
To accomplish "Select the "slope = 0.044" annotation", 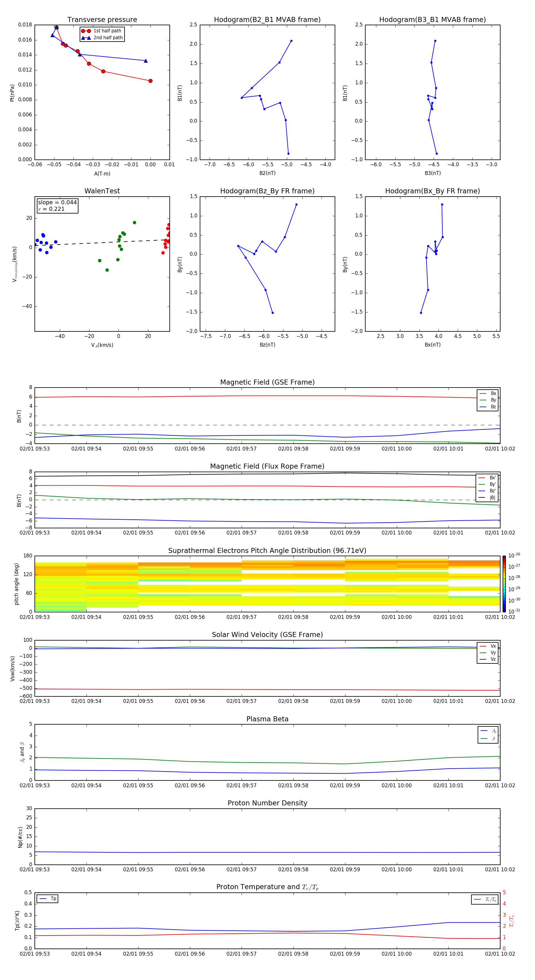I will click(x=57, y=203).
